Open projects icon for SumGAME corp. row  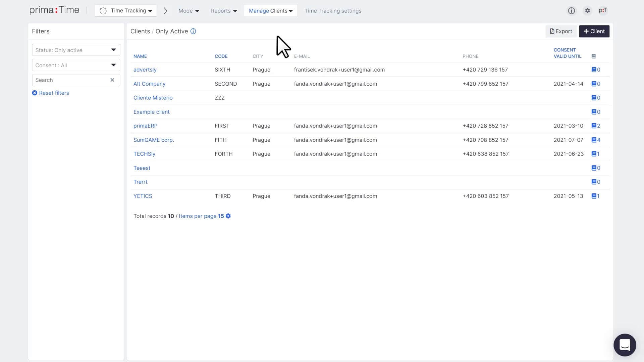(596, 140)
